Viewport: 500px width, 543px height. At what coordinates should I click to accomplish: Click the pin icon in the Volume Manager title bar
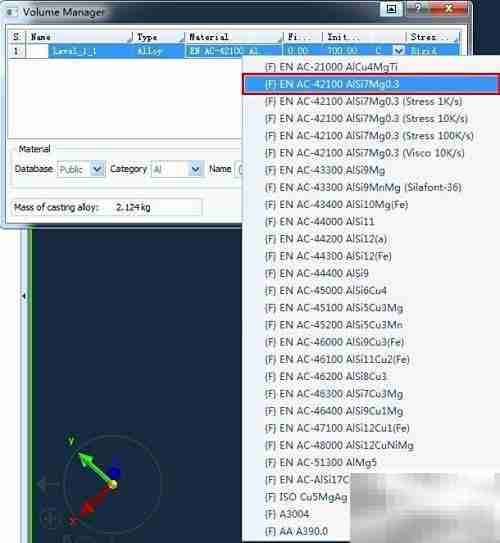point(391,9)
